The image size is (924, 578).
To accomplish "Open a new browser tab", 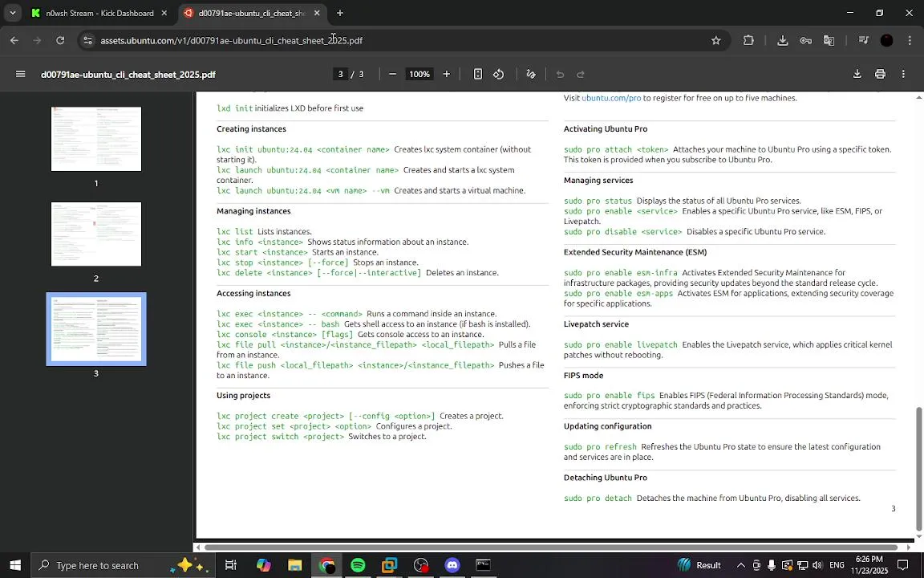I will 340,13.
